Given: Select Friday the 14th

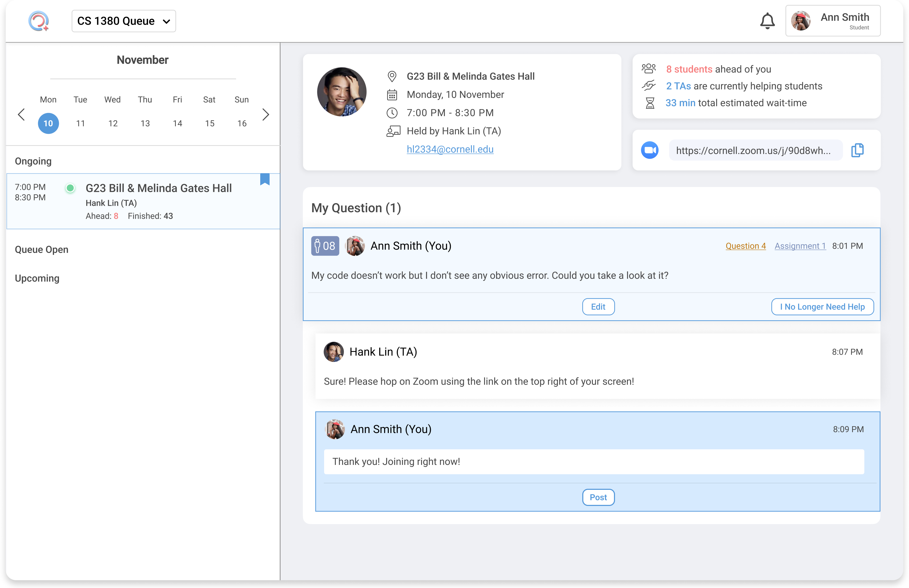Looking at the screenshot, I should click(177, 123).
